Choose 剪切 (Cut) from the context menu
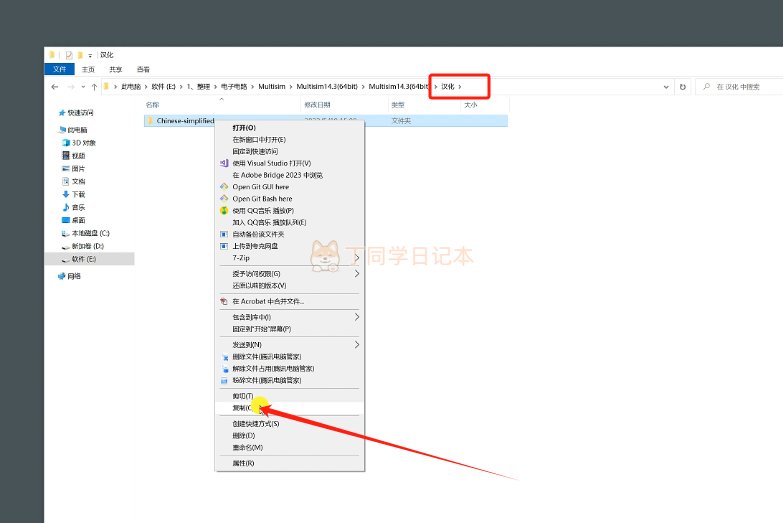Screen dimensions: 783x523 coord(240,396)
